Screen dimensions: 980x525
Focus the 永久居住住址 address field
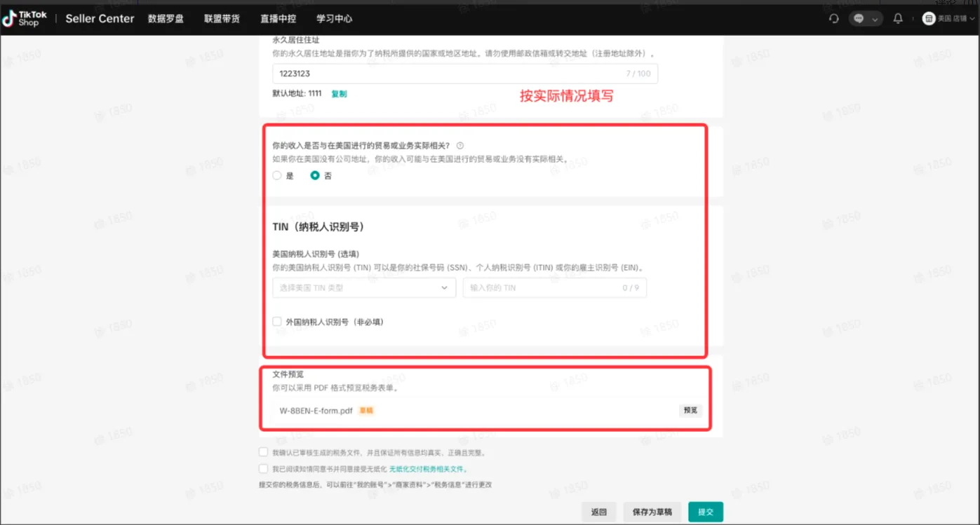[x=465, y=74]
